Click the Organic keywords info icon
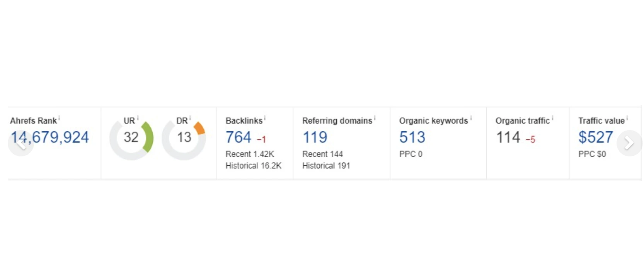Viewport: 644px width, 264px height. pos(471,118)
